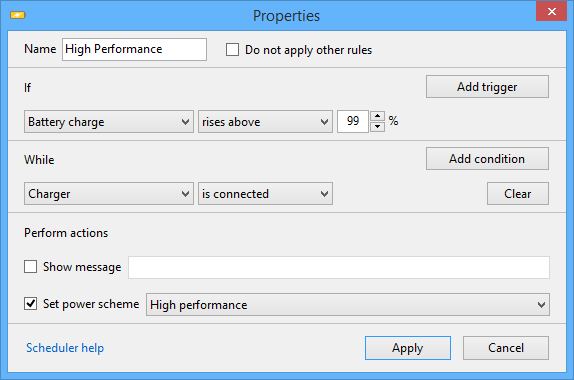Click the Add trigger button

(487, 87)
